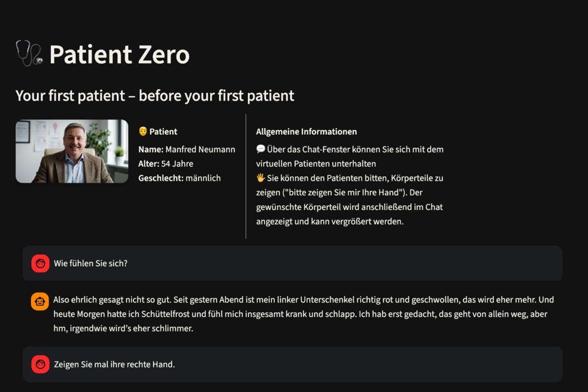
Task: Select the "Zeigen Sie mal ihre rechte Hand" message
Action: pyautogui.click(x=114, y=365)
